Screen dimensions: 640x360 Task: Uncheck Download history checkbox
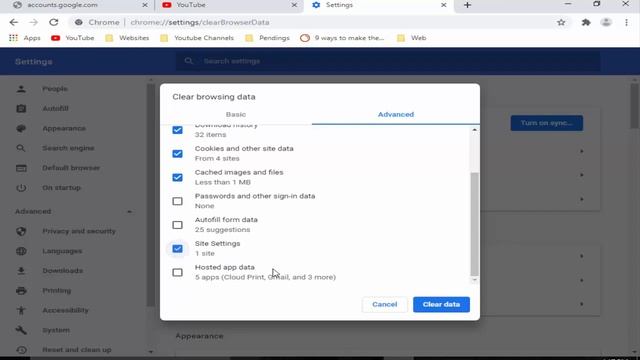(177, 130)
